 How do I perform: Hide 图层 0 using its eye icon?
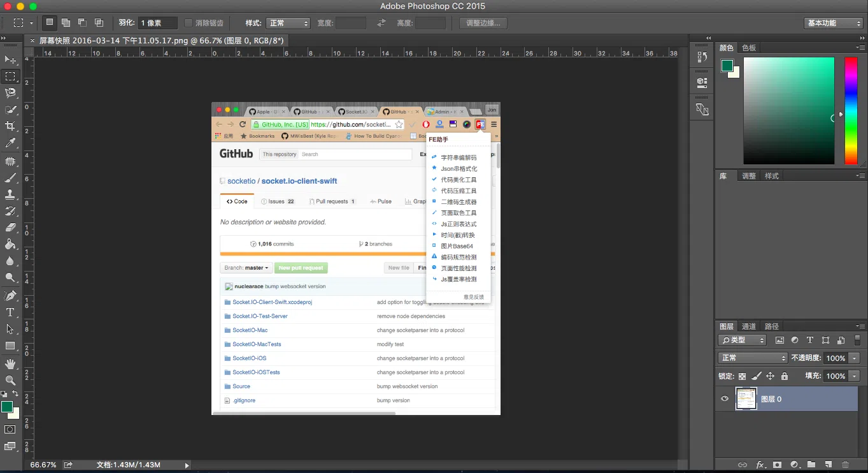724,399
